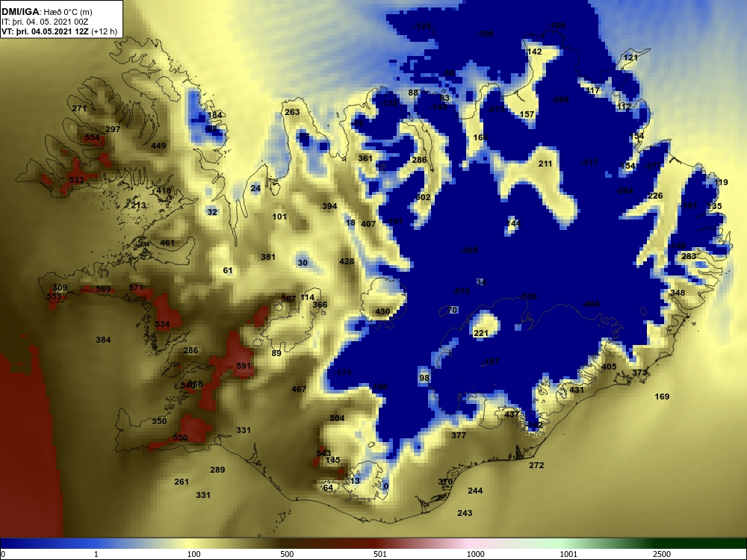Click the map value '428'
Viewport: 747px width, 560px height.
click(x=347, y=261)
